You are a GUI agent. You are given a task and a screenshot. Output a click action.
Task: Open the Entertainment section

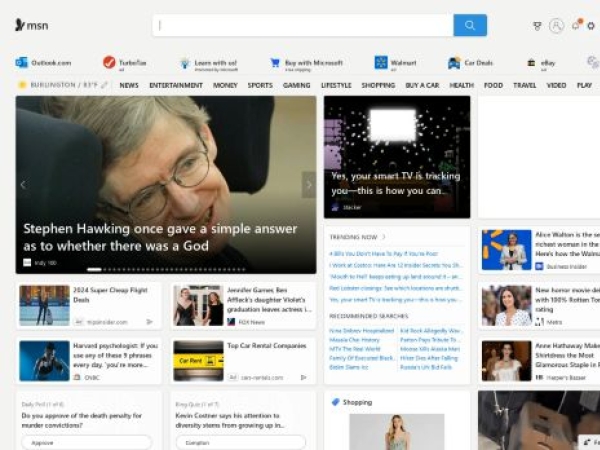pos(176,85)
